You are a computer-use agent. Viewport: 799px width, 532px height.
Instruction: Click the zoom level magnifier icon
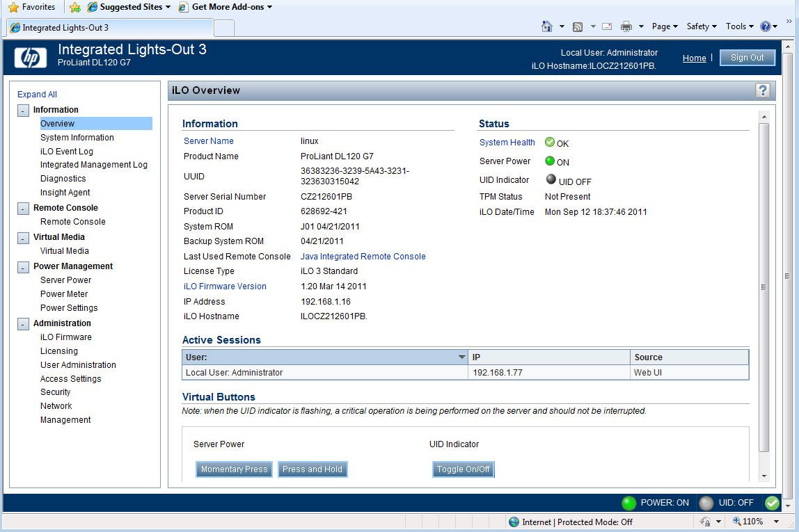737,522
